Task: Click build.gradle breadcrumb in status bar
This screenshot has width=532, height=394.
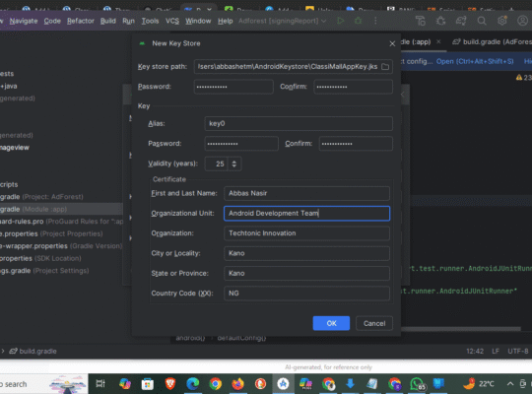Action: coord(33,352)
